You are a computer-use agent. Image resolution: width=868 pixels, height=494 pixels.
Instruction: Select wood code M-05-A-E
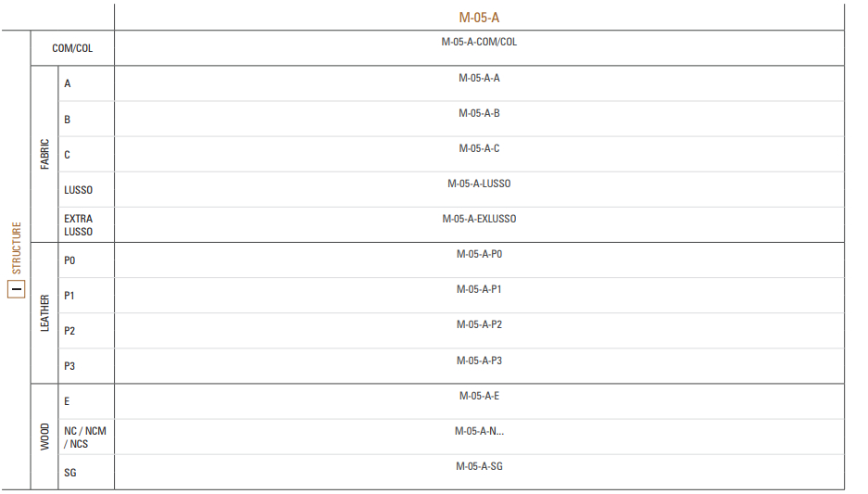pos(479,397)
